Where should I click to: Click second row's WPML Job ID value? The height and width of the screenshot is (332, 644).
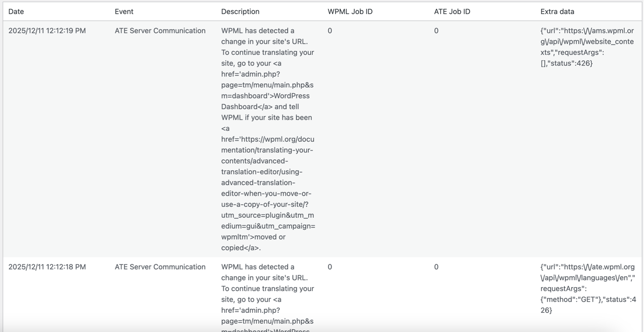pos(330,267)
